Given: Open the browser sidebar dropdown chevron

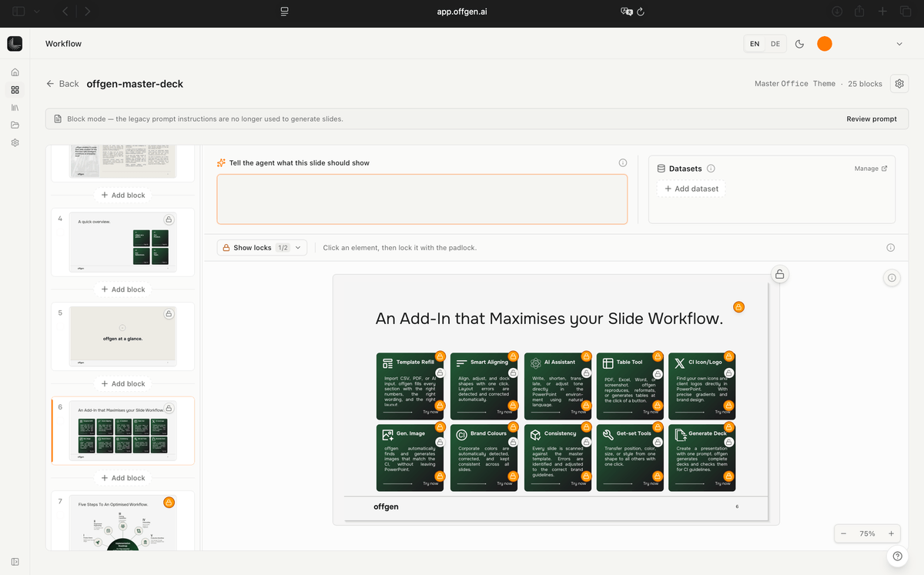Looking at the screenshot, I should (36, 12).
